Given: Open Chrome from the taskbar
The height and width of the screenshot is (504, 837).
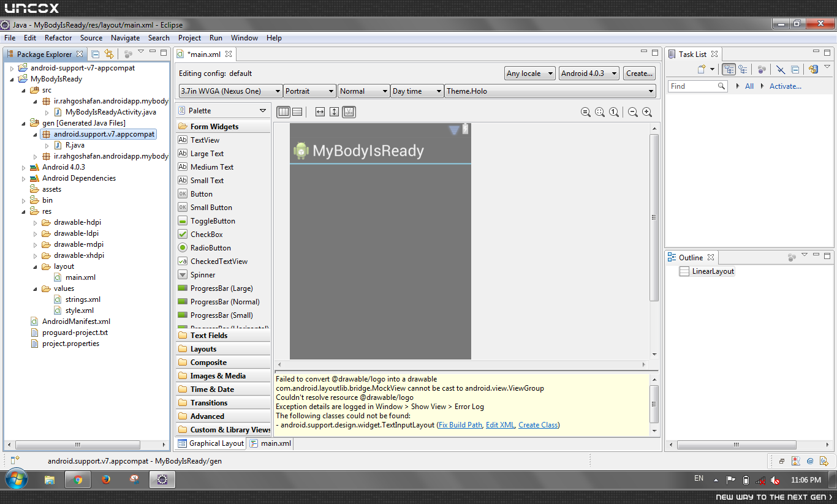Looking at the screenshot, I should coord(78,480).
